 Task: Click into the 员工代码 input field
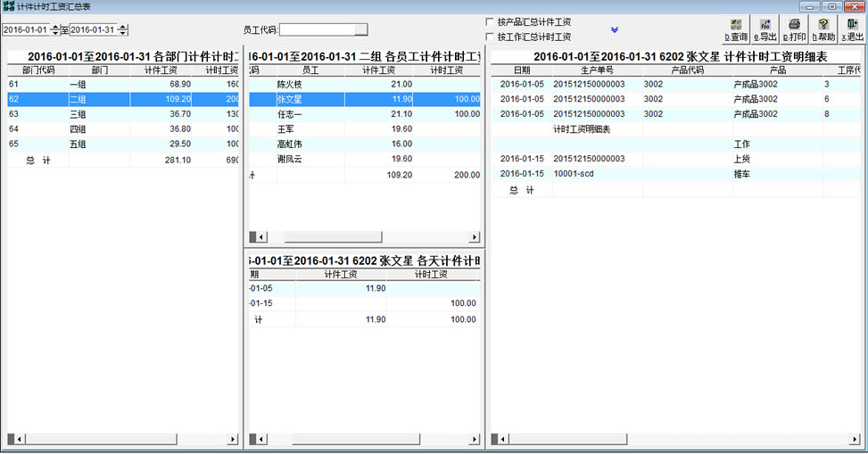click(x=317, y=29)
